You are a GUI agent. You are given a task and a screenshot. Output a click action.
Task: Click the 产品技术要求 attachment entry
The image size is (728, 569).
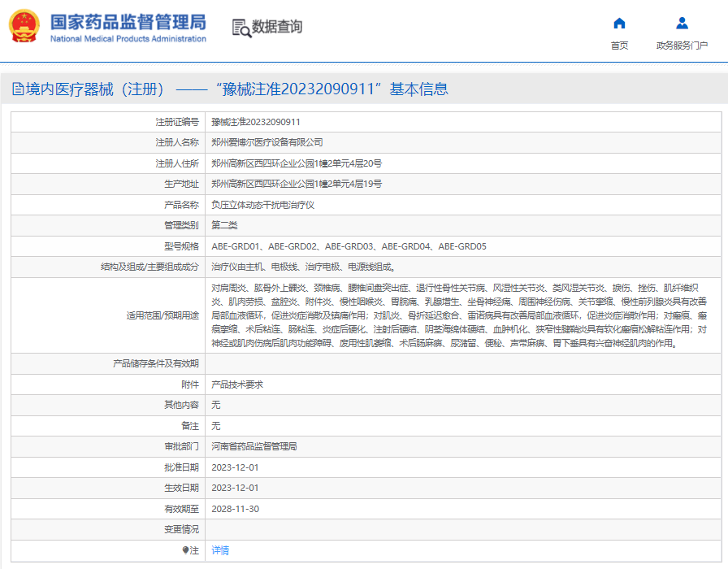[x=237, y=384]
